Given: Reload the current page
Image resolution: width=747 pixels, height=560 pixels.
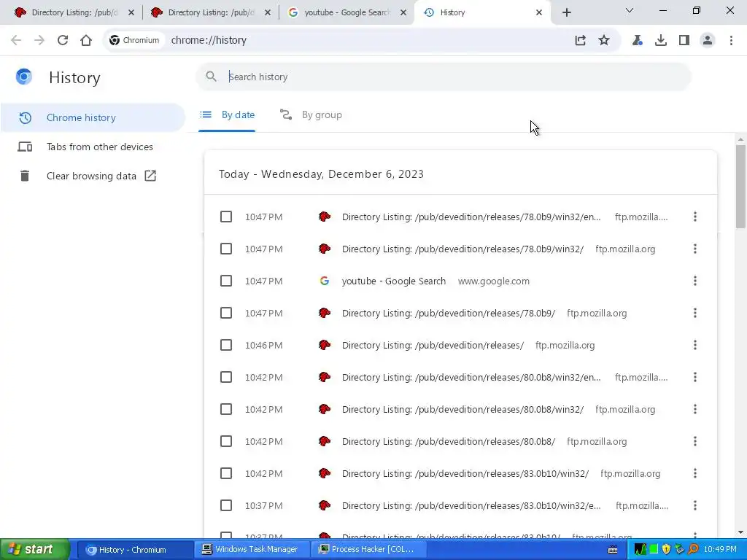Looking at the screenshot, I should pyautogui.click(x=63, y=40).
